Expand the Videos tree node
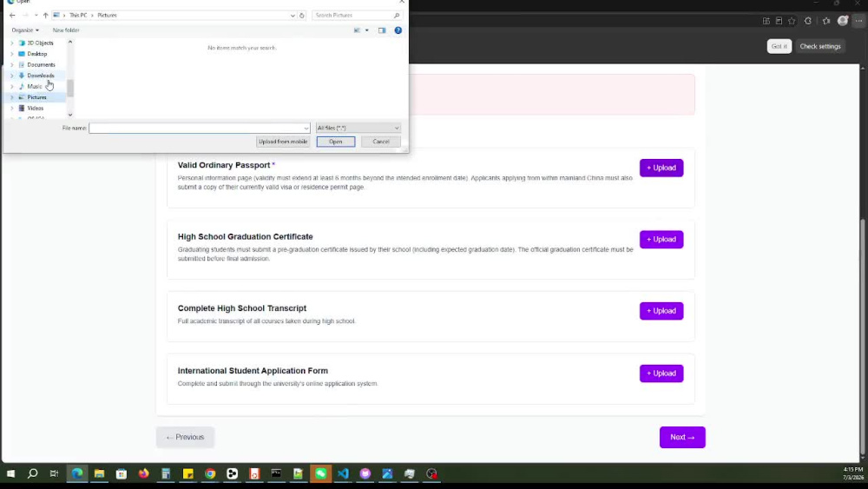868x489 pixels. (x=12, y=109)
